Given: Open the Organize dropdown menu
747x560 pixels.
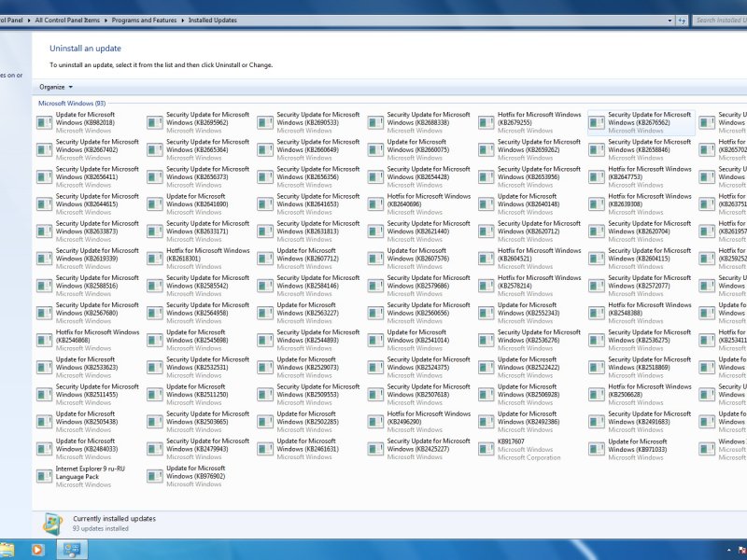Looking at the screenshot, I should (x=56, y=87).
